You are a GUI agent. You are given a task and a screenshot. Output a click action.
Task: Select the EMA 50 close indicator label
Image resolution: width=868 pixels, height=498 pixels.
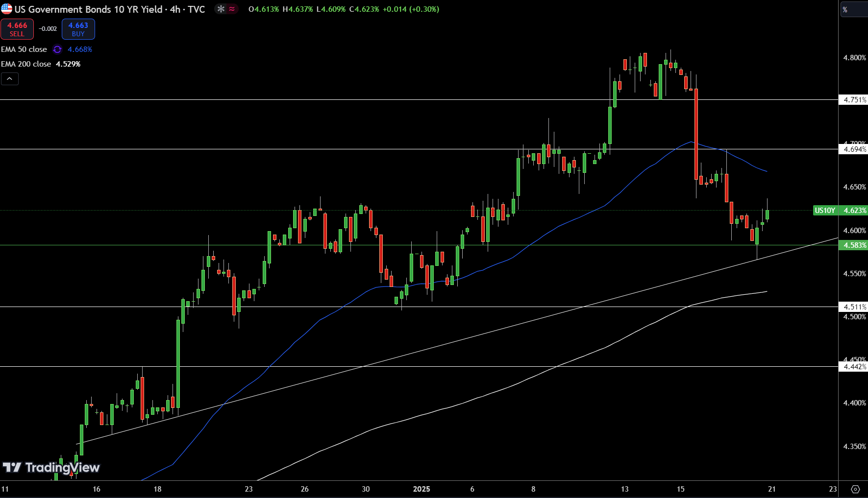pos(24,49)
